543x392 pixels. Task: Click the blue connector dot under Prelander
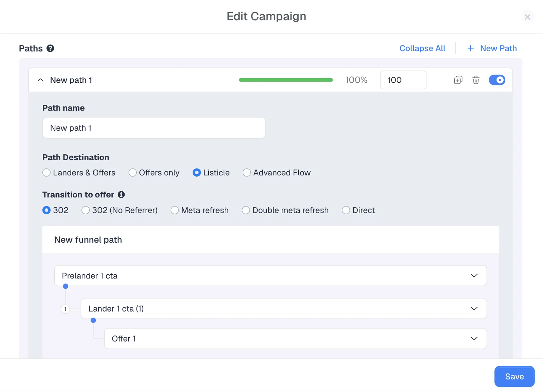coord(66,286)
